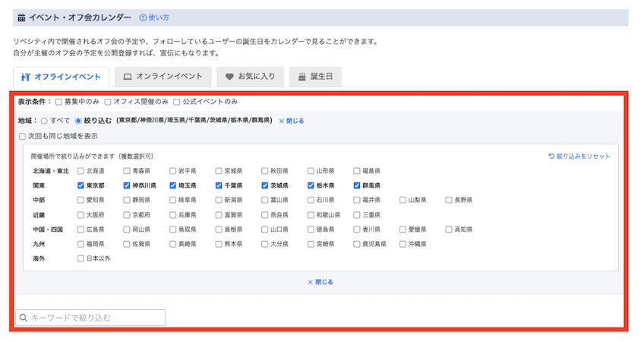Screen dimensions: 644x342
Task: Check the 三重県 checkbox
Action: (x=356, y=215)
